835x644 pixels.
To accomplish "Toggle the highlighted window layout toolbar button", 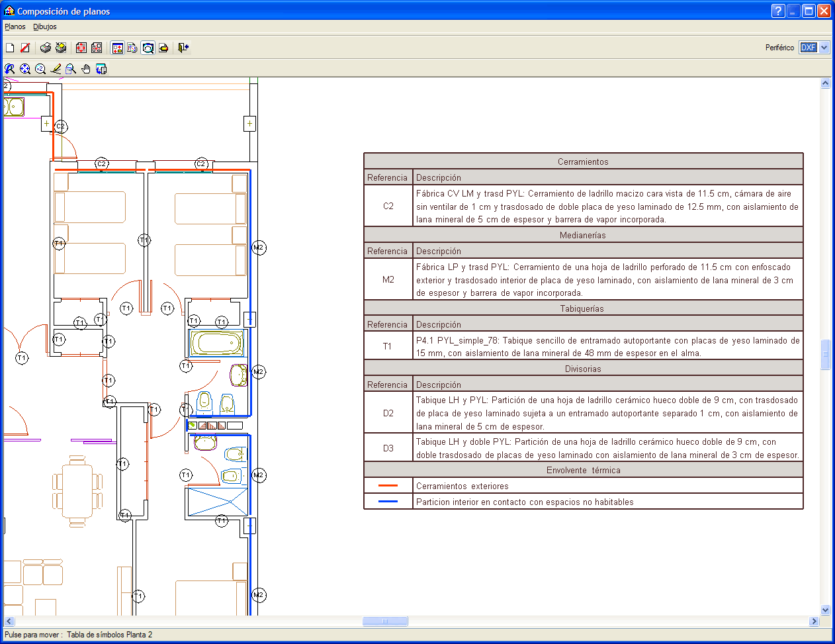I will click(118, 48).
